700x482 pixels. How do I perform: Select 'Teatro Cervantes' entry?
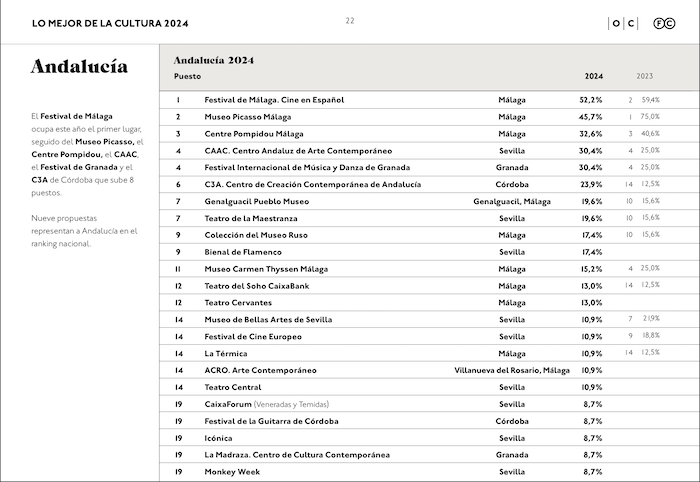point(238,303)
